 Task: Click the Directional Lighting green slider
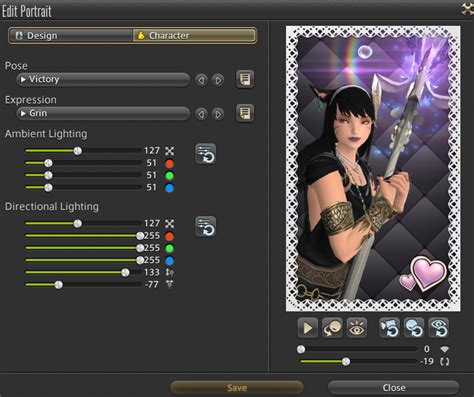[x=83, y=248]
